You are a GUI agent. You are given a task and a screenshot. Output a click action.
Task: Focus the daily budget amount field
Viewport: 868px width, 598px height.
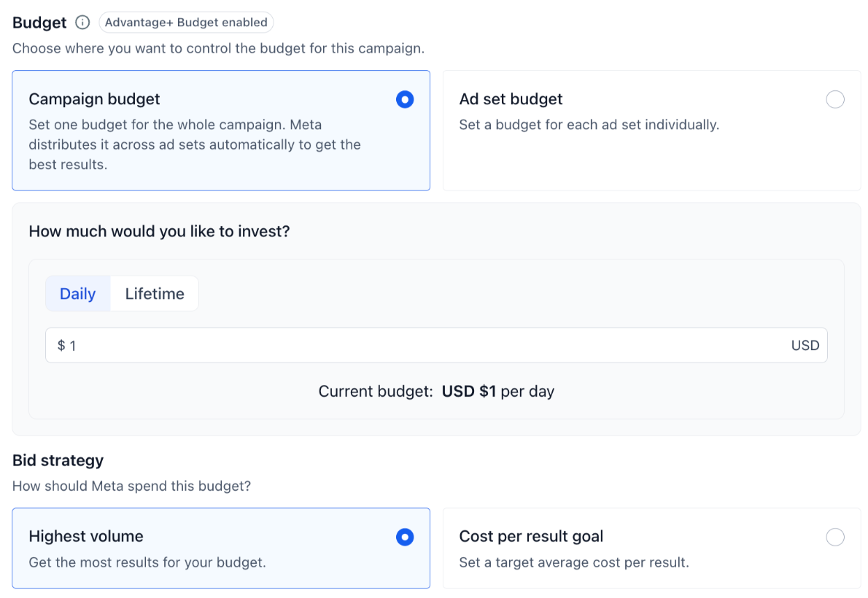pos(436,346)
